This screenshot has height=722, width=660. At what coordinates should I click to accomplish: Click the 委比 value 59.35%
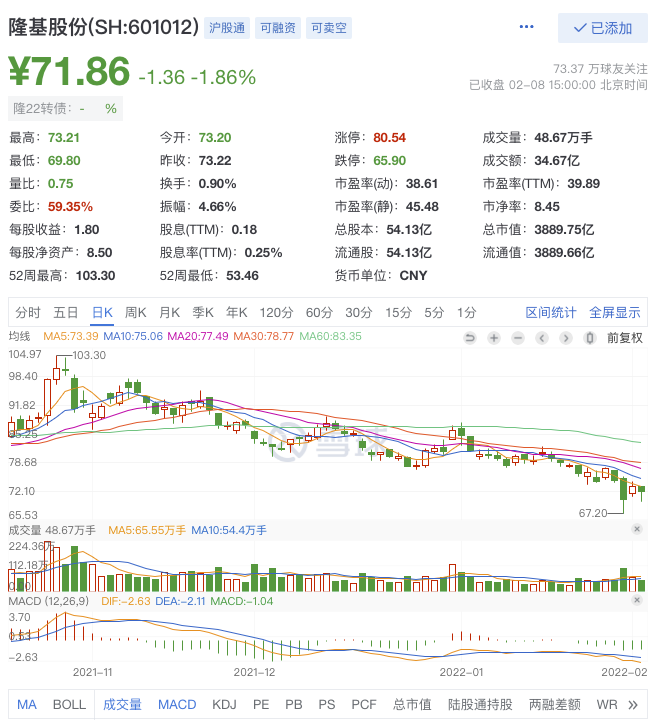[x=70, y=207]
